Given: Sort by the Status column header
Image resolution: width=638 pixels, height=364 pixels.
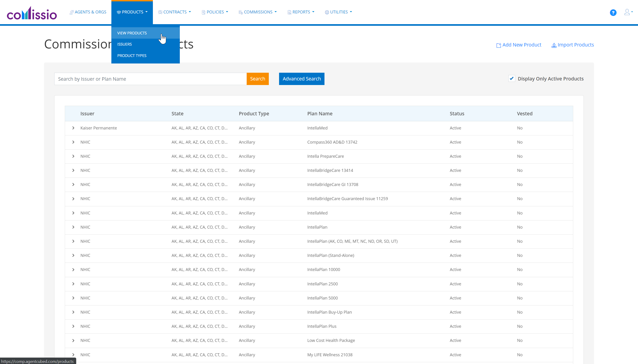Looking at the screenshot, I should point(457,114).
